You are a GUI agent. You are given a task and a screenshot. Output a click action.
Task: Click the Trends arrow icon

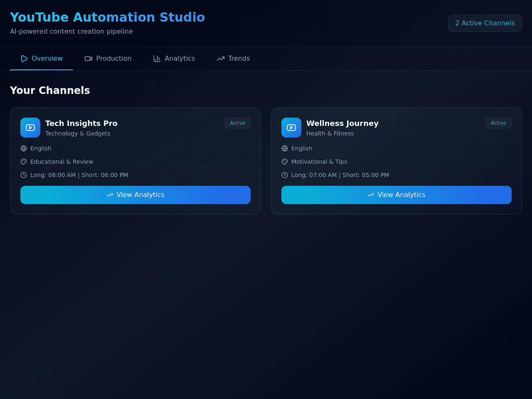221,59
